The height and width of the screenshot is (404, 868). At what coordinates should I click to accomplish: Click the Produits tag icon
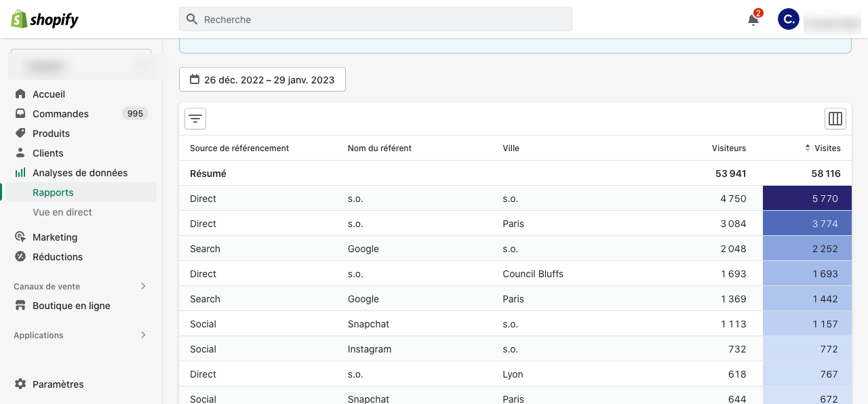point(20,134)
